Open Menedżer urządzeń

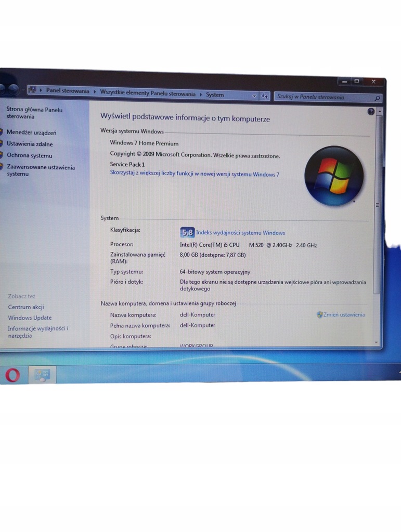tap(31, 132)
